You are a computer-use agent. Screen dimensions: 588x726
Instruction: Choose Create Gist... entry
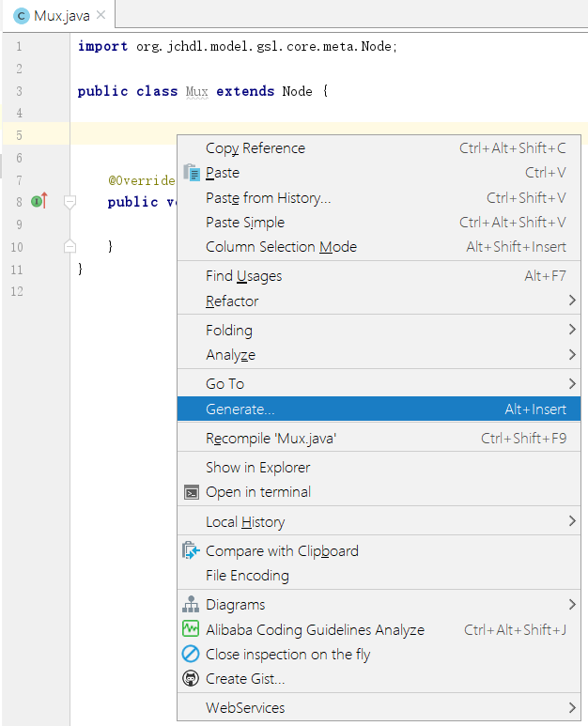(379, 679)
